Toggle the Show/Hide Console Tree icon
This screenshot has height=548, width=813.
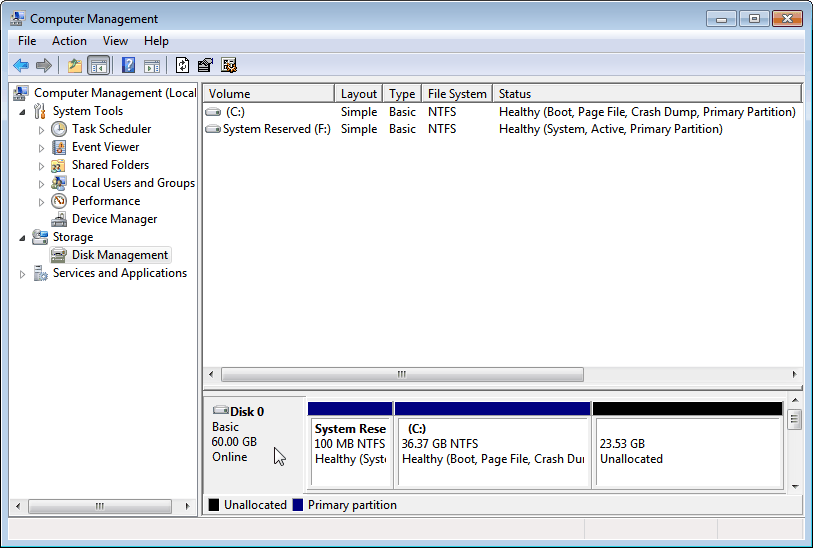[x=99, y=65]
